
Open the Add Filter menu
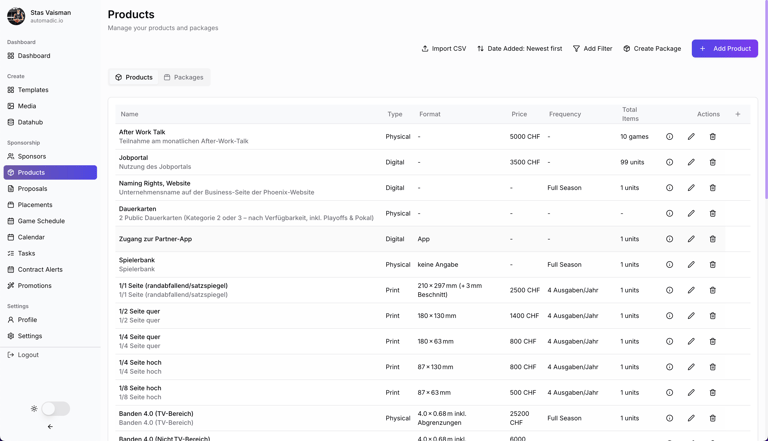(x=593, y=49)
